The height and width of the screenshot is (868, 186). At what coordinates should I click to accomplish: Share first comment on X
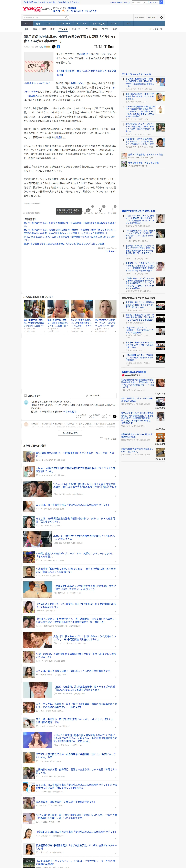coord(115,416)
